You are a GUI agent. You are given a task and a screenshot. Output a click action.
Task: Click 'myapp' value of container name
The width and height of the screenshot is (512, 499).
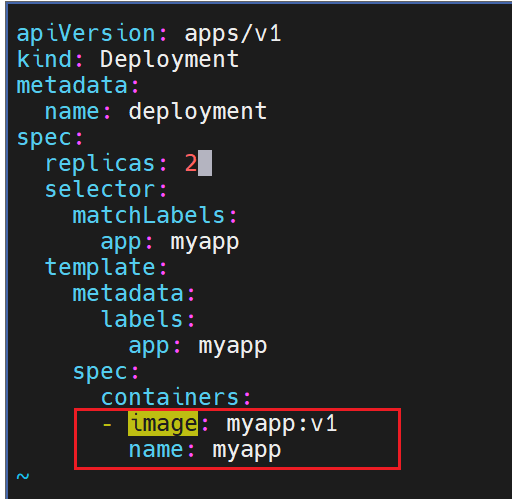pyautogui.click(x=247, y=450)
